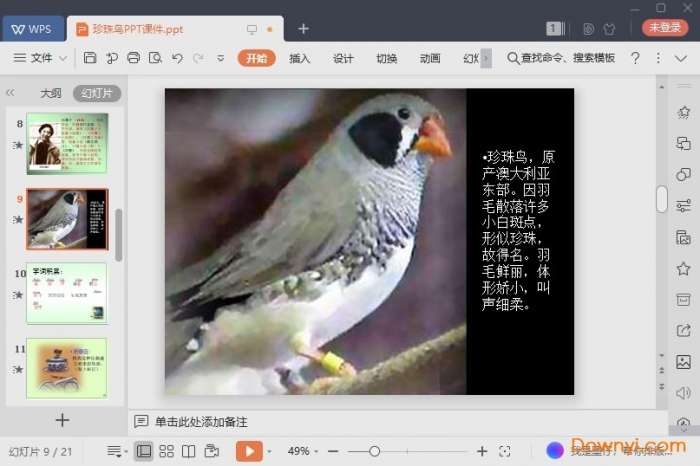Click the 未登录 login button
The height and width of the screenshot is (466, 700).
pyautogui.click(x=665, y=27)
